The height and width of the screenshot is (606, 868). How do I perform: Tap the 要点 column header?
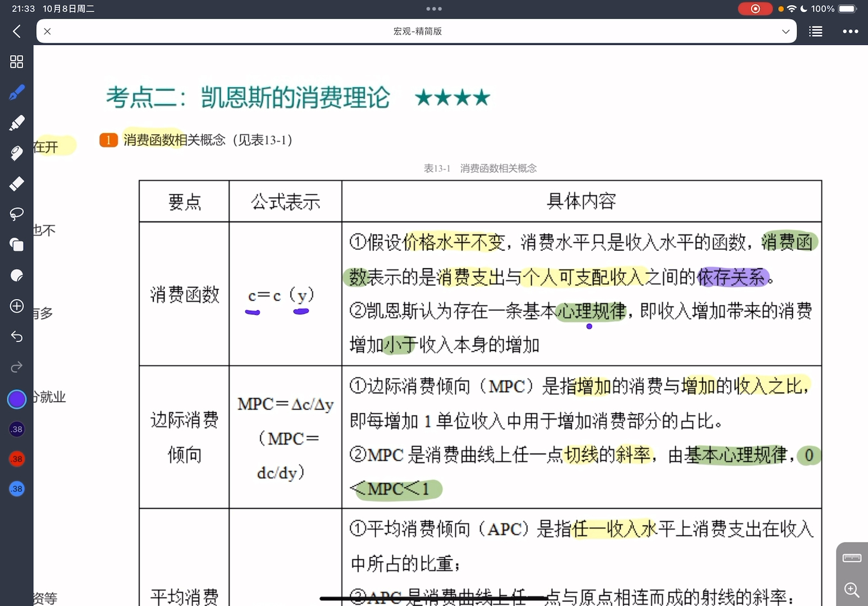[184, 201]
